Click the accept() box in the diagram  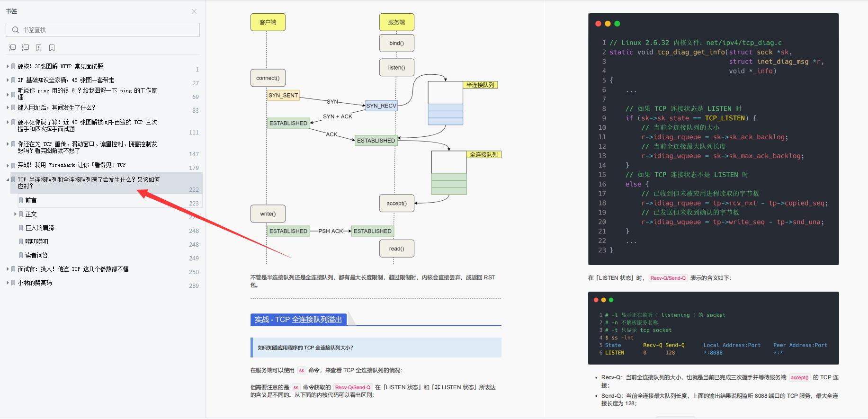click(x=396, y=204)
